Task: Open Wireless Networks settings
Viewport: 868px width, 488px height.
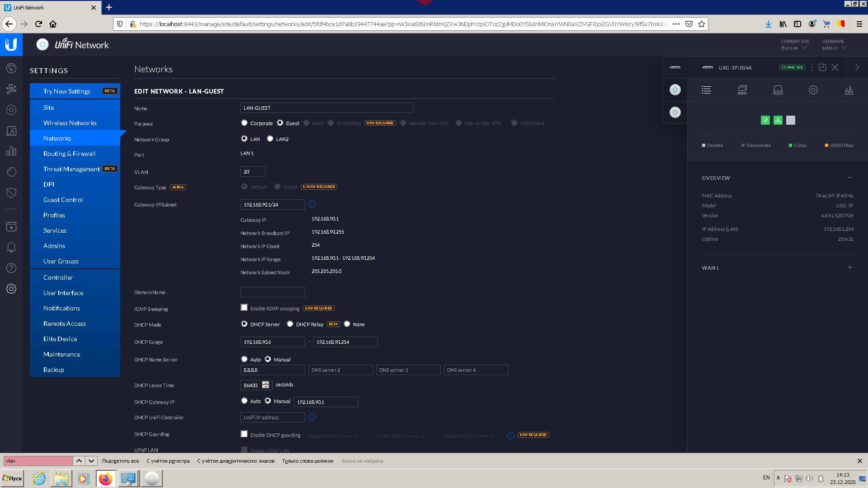Action: (x=75, y=123)
